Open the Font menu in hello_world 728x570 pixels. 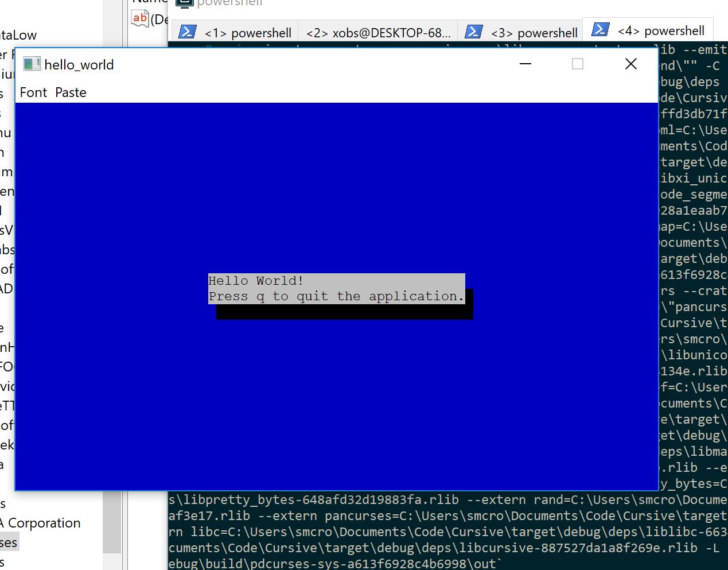(33, 92)
